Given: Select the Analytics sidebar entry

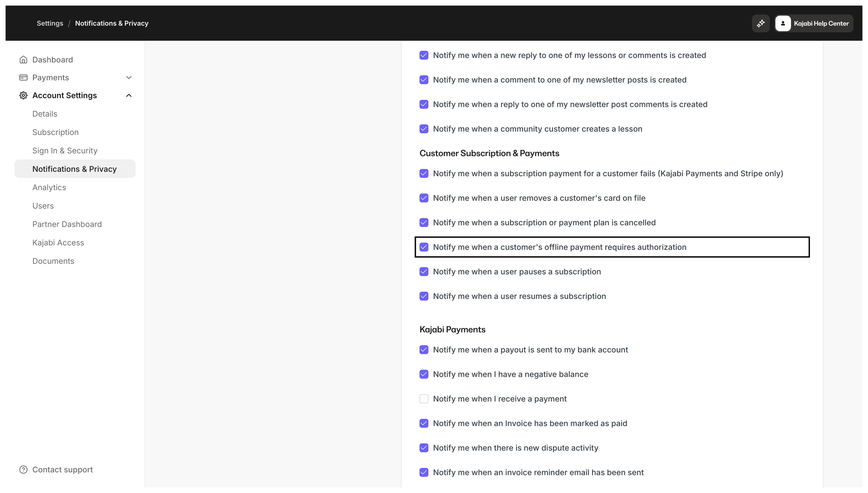Looking at the screenshot, I should pyautogui.click(x=49, y=187).
